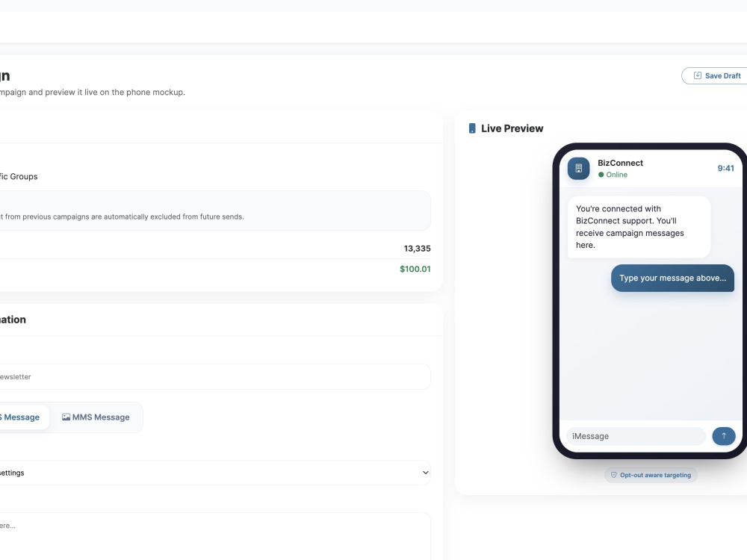Click the BizConnect building avatar icon

(578, 168)
